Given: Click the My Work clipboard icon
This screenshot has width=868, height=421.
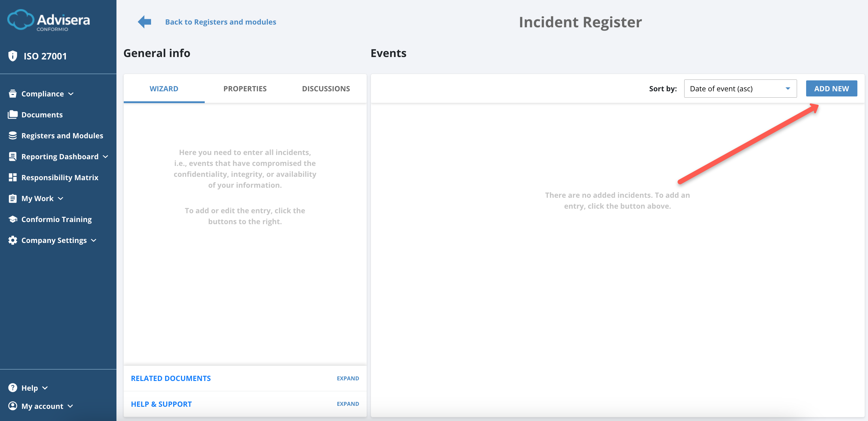Looking at the screenshot, I should (12, 198).
